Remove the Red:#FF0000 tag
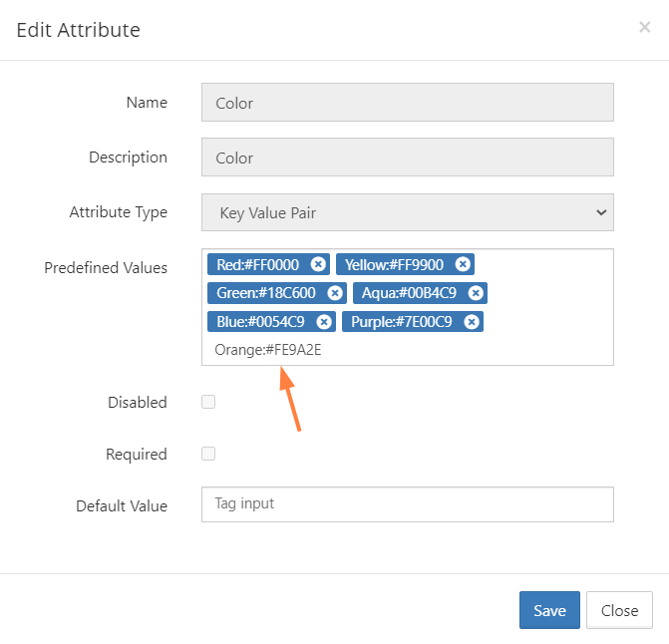 [318, 264]
